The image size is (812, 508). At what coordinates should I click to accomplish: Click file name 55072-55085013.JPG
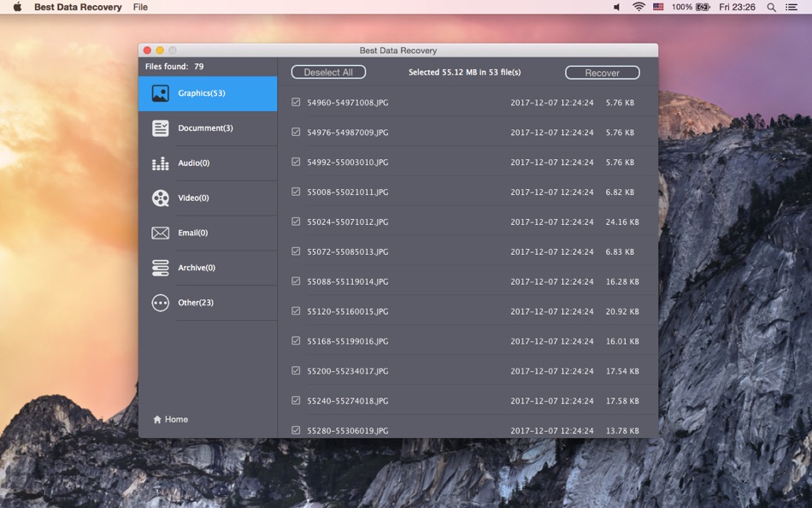348,251
